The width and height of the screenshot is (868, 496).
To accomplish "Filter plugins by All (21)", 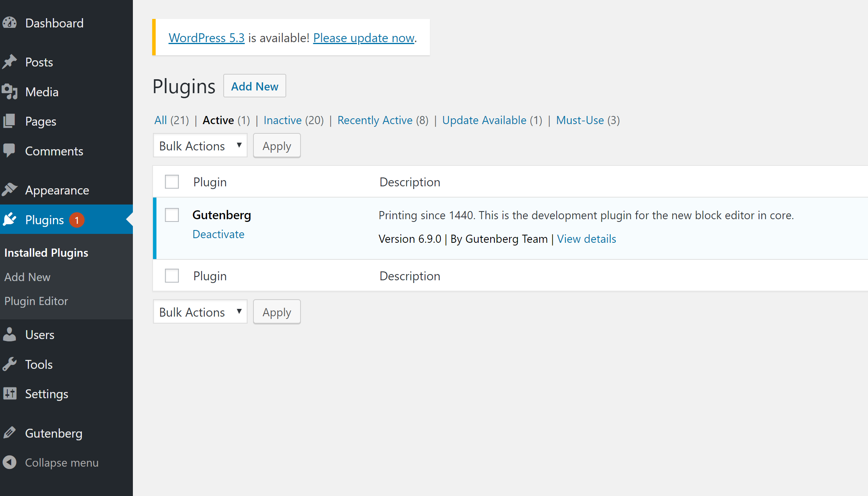I will click(172, 120).
